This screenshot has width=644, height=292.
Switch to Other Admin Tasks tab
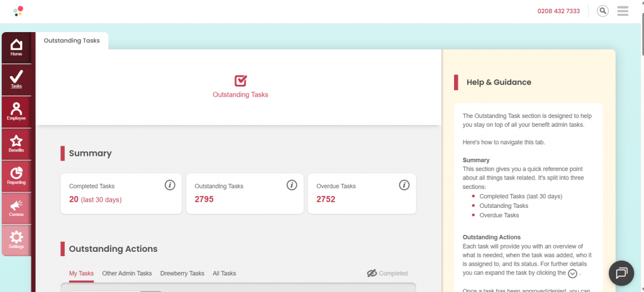tap(127, 273)
